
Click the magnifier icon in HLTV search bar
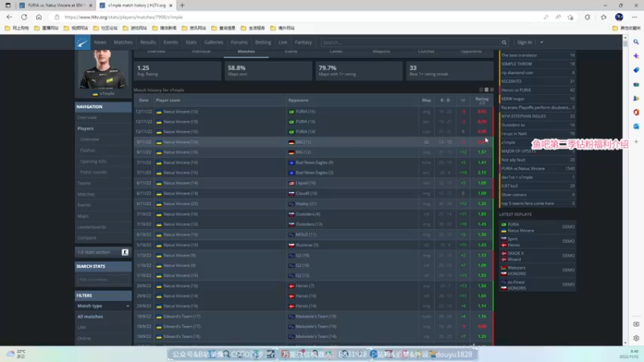pos(504,43)
